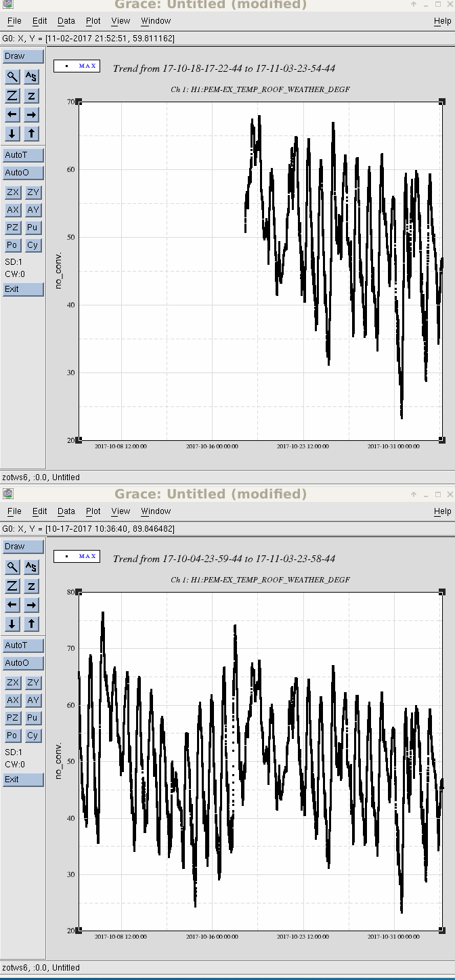Click the Draw button in the top Grace window
Image resolution: width=455 pixels, height=980 pixels.
click(23, 56)
